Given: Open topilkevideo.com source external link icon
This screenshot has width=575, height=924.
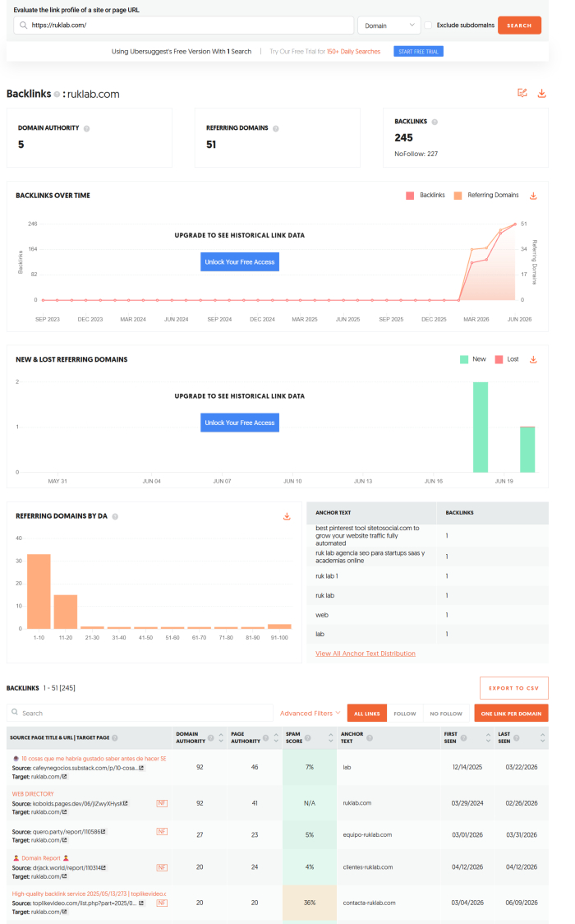Looking at the screenshot, I should pos(141,903).
